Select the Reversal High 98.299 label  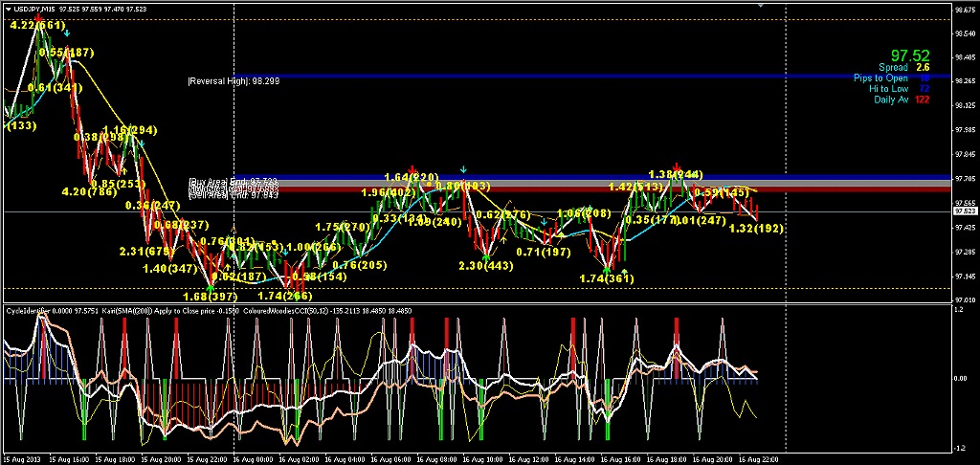coord(234,81)
